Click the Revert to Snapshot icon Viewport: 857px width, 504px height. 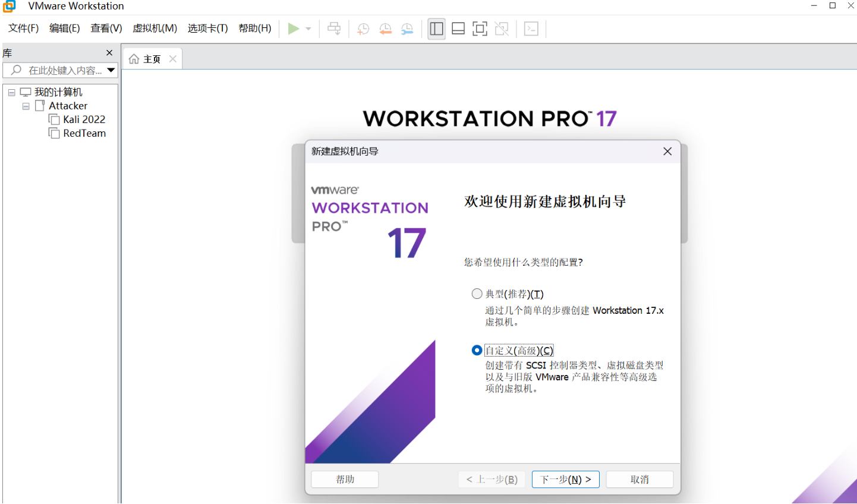click(x=385, y=29)
